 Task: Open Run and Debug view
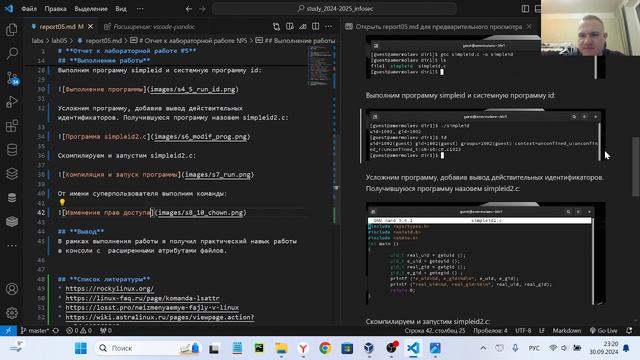click(x=12, y=102)
